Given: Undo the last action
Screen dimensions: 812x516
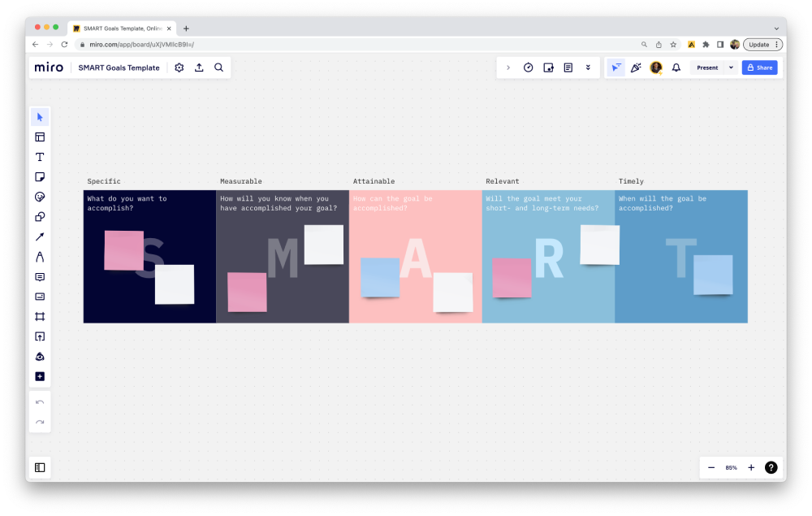Looking at the screenshot, I should coord(40,402).
